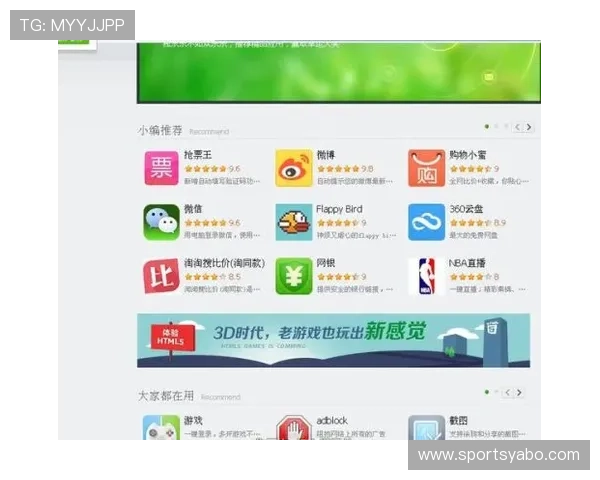Image resolution: width=600 pixels, height=480 pixels.
Task: Click the 抢票王 app title
Action: coord(198,155)
